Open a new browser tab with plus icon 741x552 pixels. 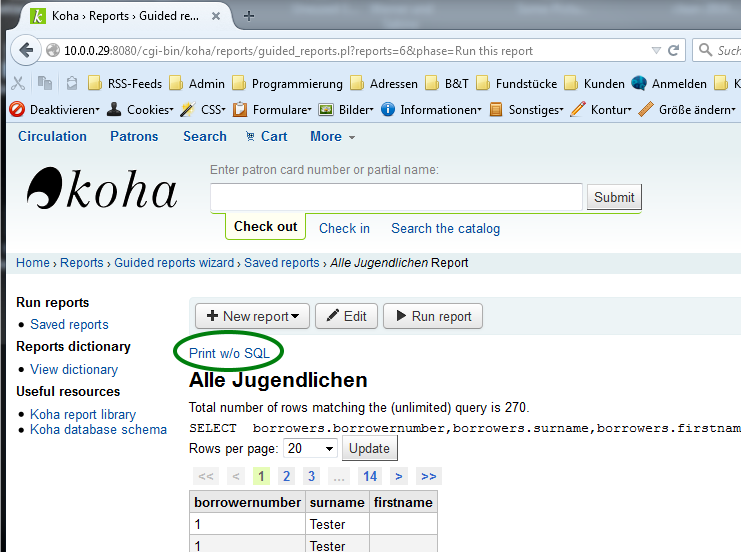click(249, 15)
